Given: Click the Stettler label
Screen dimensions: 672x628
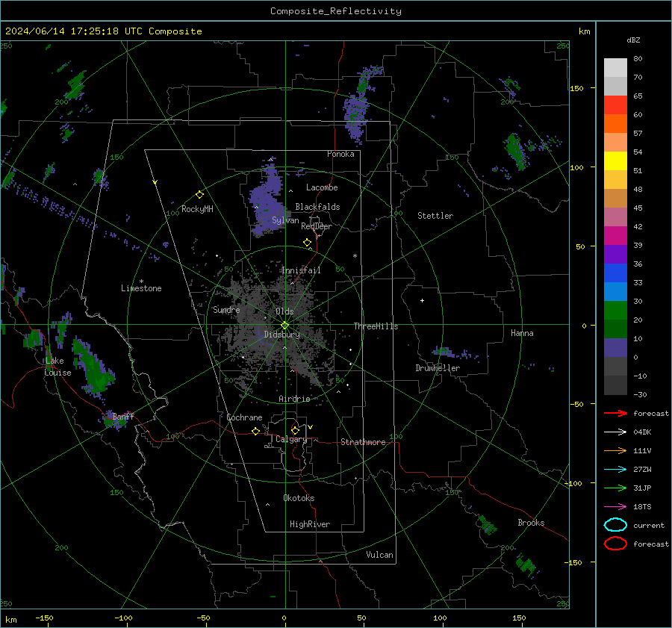Looking at the screenshot, I should [435, 216].
